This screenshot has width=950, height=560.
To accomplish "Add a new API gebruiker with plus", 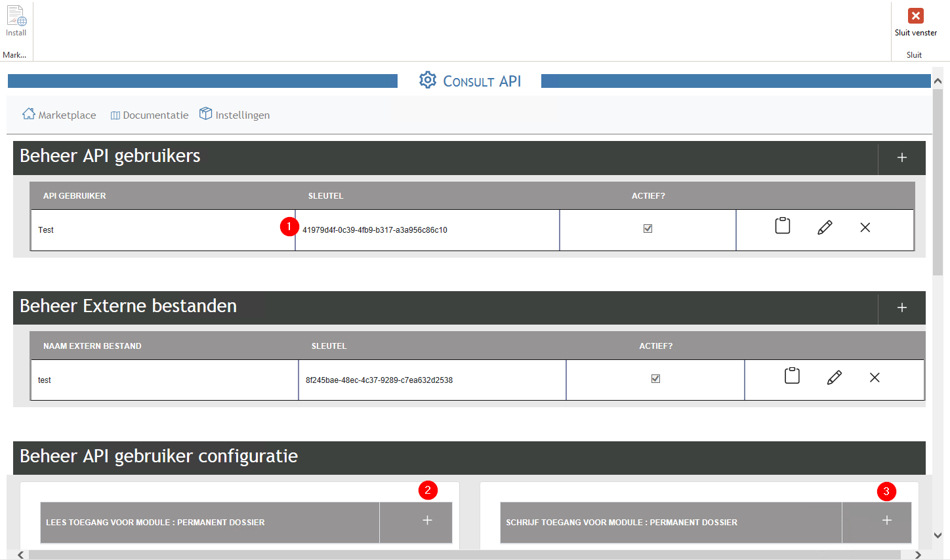I will click(902, 158).
